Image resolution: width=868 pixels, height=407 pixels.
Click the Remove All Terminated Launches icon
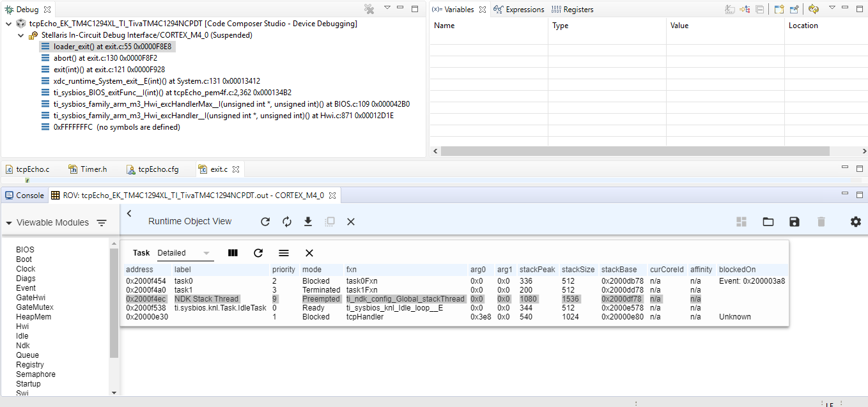click(x=369, y=9)
